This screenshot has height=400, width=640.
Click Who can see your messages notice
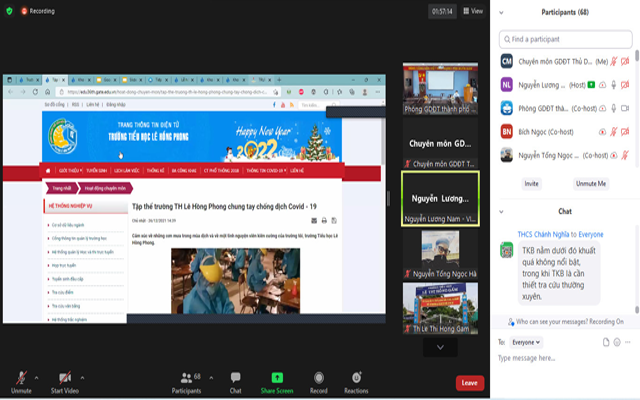566,322
